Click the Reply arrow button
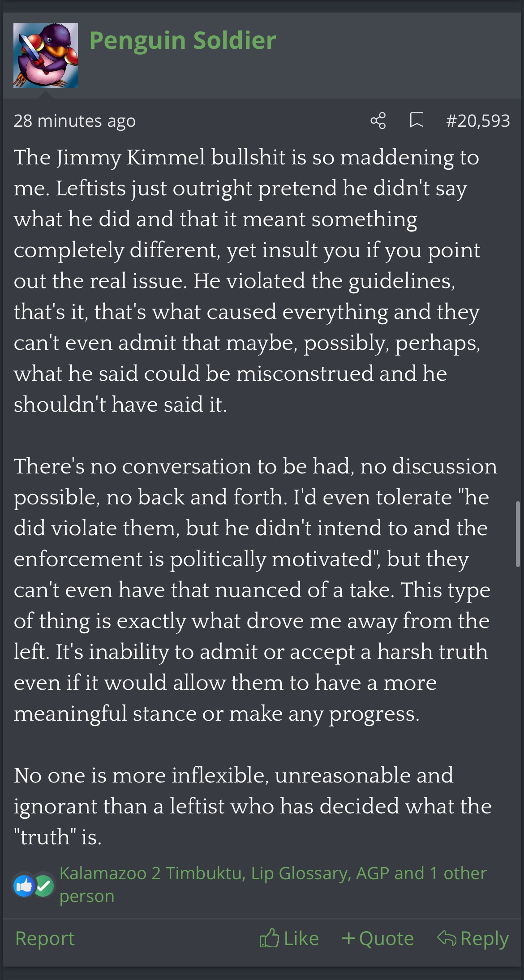This screenshot has width=524, height=980. point(473,938)
